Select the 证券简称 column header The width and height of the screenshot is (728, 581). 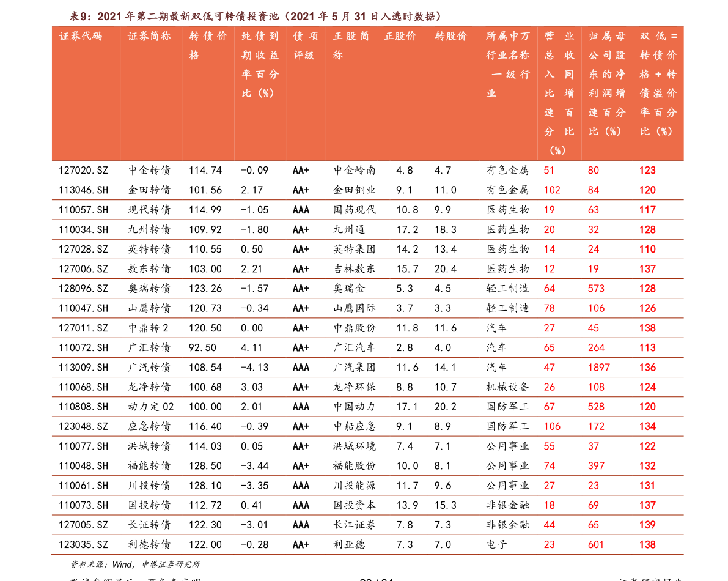coord(149,37)
